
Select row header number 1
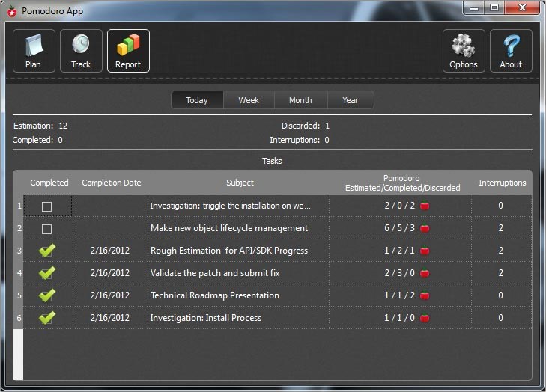19,206
